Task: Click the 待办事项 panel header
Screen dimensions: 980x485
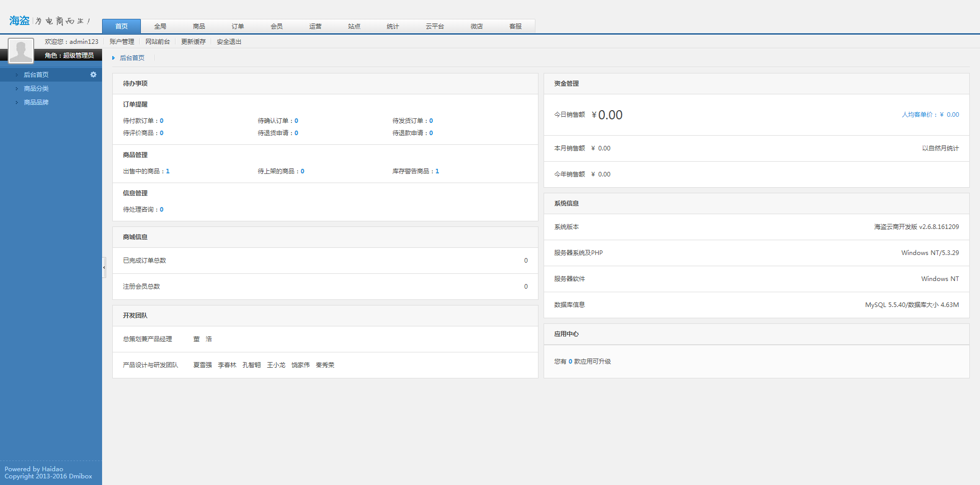Action: [325, 84]
